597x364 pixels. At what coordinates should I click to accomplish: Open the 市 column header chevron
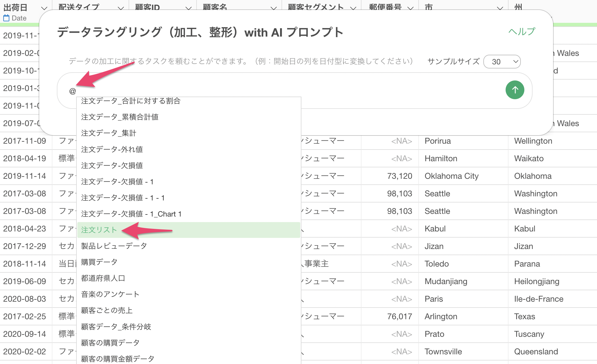pyautogui.click(x=500, y=8)
